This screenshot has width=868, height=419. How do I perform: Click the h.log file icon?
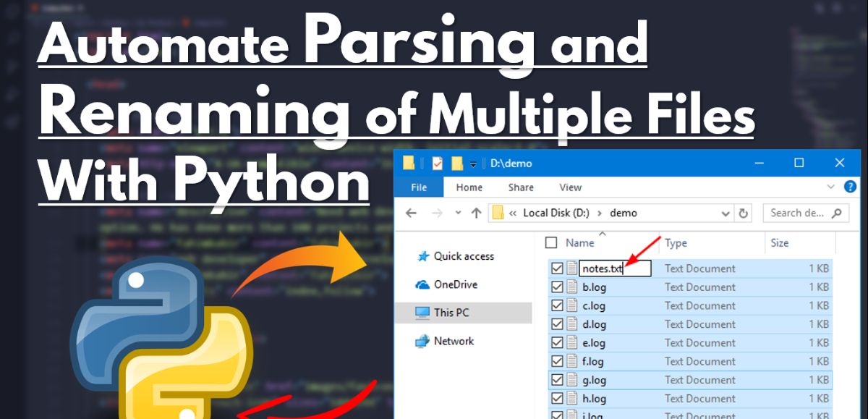tap(572, 399)
